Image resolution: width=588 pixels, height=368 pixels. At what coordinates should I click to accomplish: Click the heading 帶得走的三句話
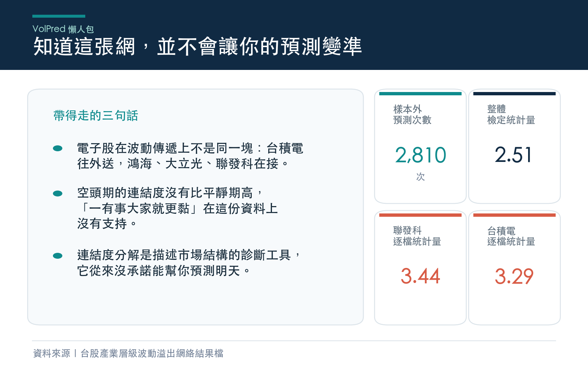click(x=96, y=116)
